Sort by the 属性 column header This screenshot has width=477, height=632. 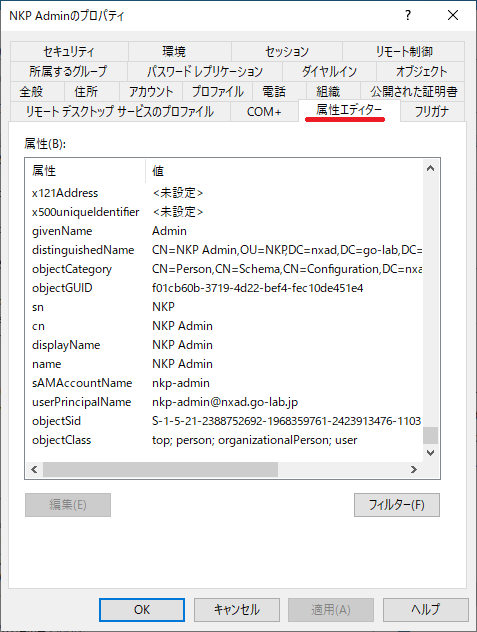[85, 171]
